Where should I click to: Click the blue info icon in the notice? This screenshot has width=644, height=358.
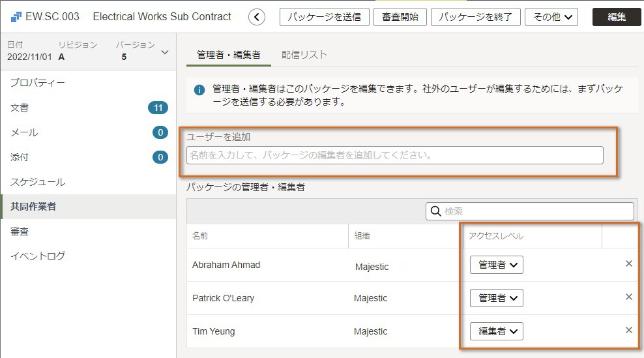[x=199, y=89]
